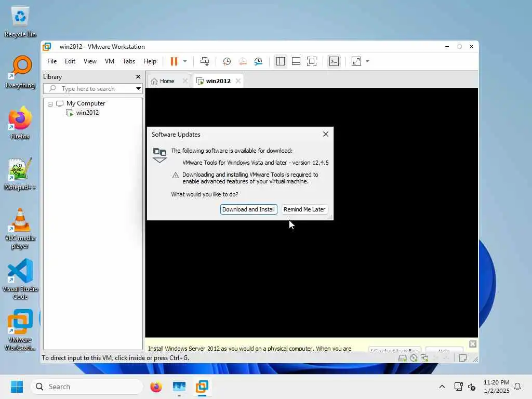Take a snapshot of this virtual machine

[227, 61]
